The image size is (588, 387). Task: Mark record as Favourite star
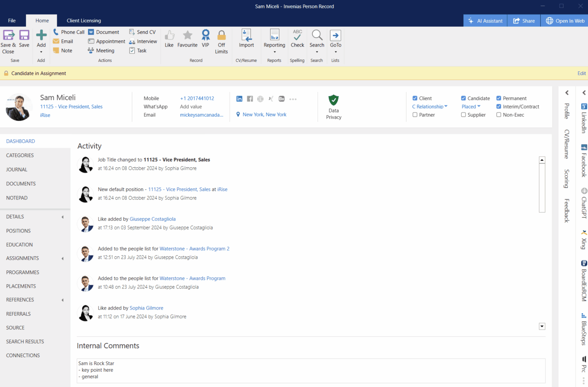(188, 35)
